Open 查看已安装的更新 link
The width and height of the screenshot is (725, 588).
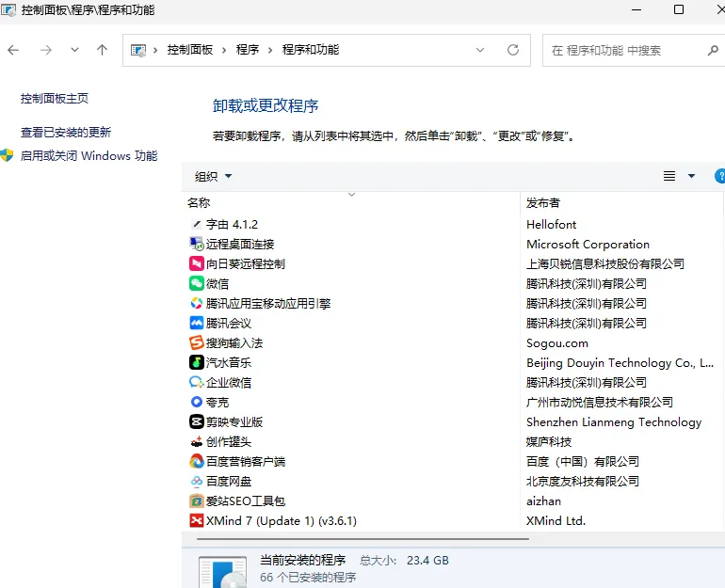[x=66, y=133]
